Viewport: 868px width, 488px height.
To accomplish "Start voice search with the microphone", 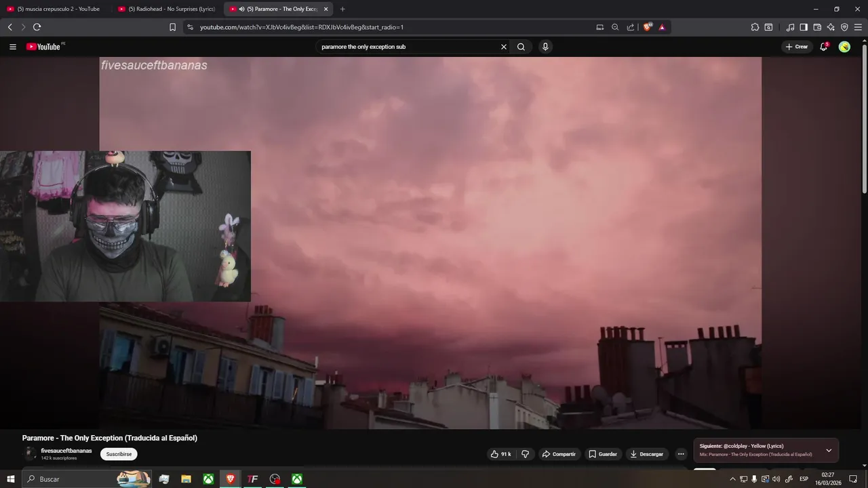I will click(545, 47).
